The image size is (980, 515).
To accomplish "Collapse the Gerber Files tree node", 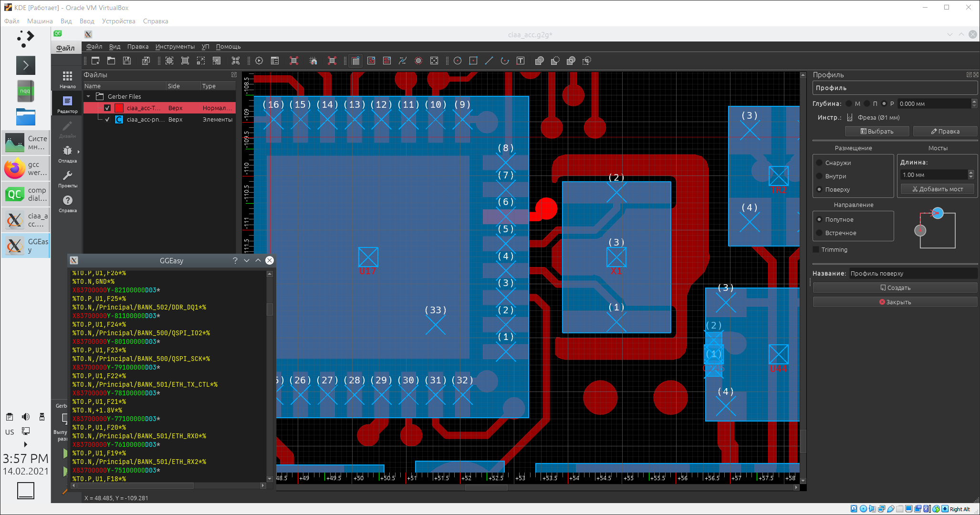I will coord(88,96).
